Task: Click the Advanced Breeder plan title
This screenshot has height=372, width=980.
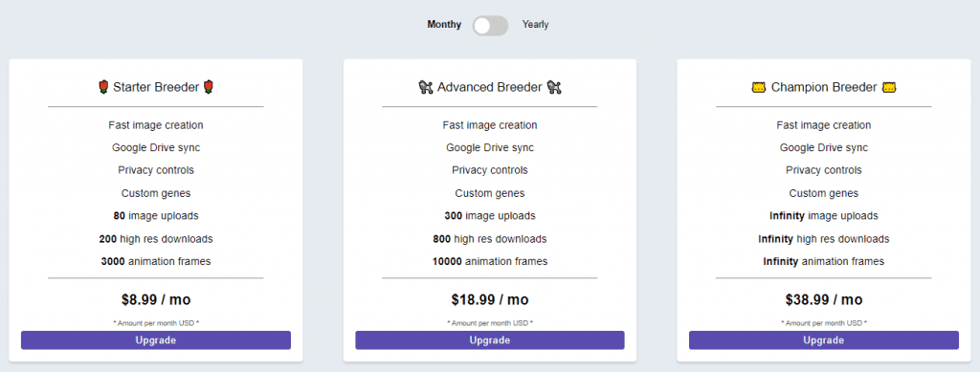Action: point(489,87)
